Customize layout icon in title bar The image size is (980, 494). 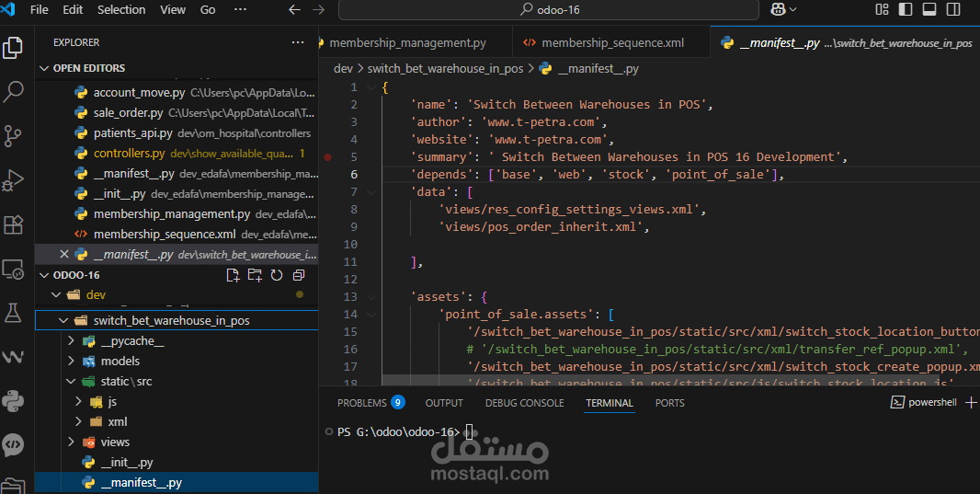(882, 9)
